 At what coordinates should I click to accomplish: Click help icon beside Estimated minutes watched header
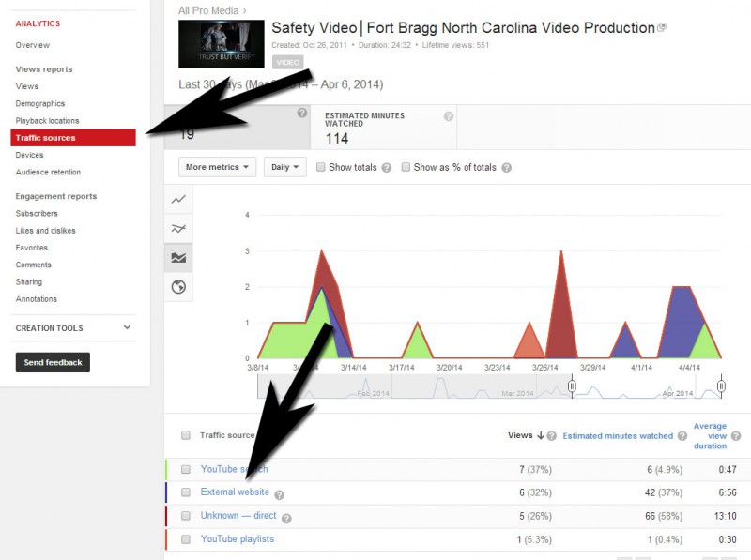coord(682,436)
